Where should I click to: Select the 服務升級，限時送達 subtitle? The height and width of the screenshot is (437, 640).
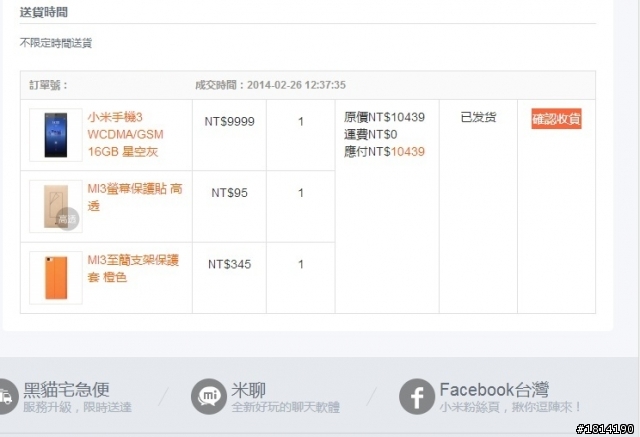point(78,407)
